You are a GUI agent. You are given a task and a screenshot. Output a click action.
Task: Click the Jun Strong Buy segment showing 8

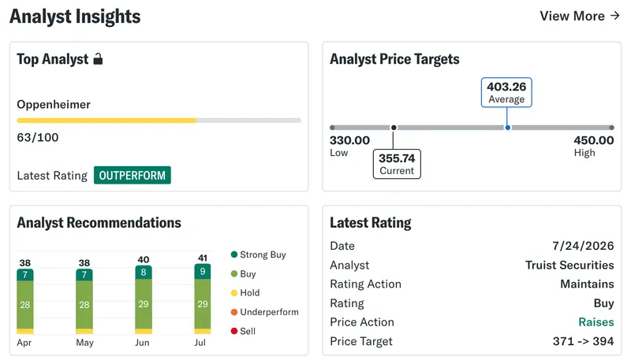coord(144,273)
